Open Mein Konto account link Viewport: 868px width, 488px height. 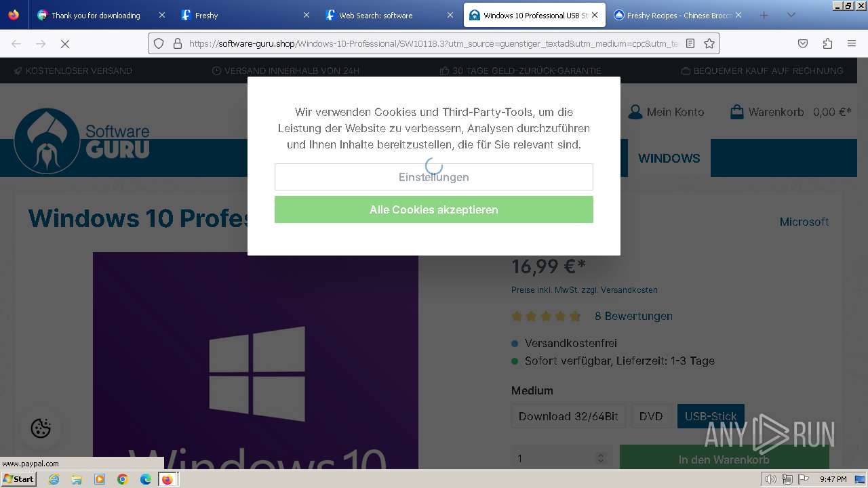(x=666, y=112)
